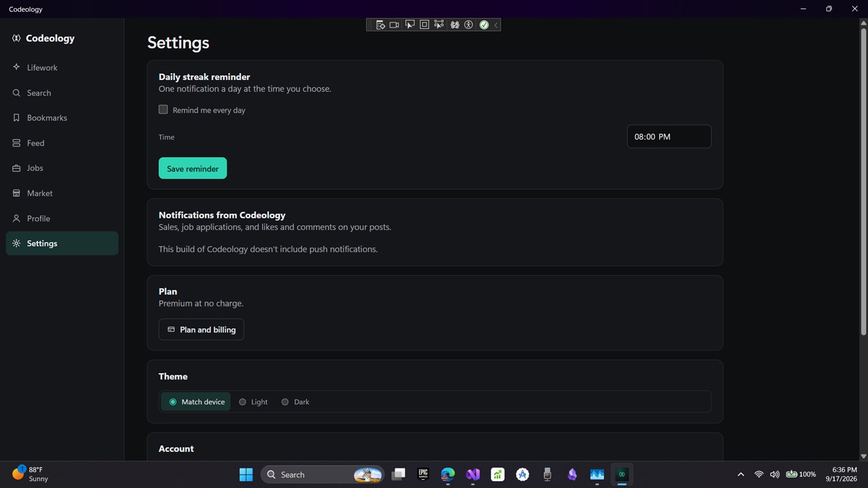Open the weather widget showing 88°F Sunny
The image size is (868, 488).
click(30, 474)
